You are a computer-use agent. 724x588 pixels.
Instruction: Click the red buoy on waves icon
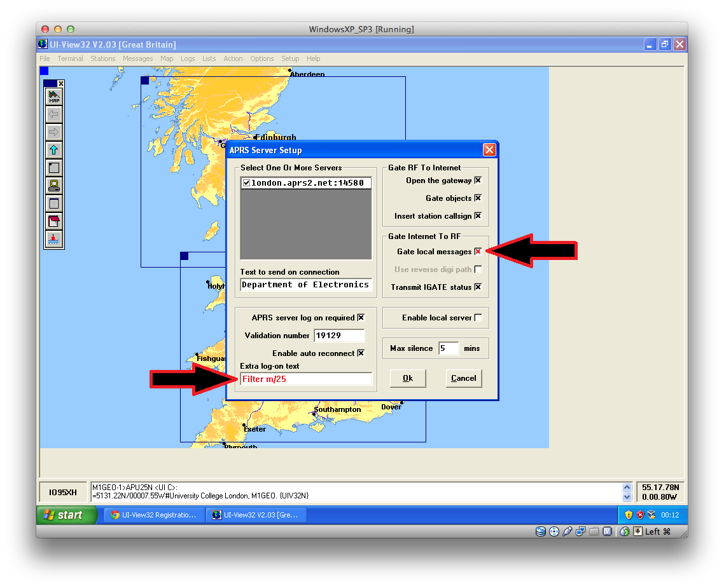[x=54, y=240]
